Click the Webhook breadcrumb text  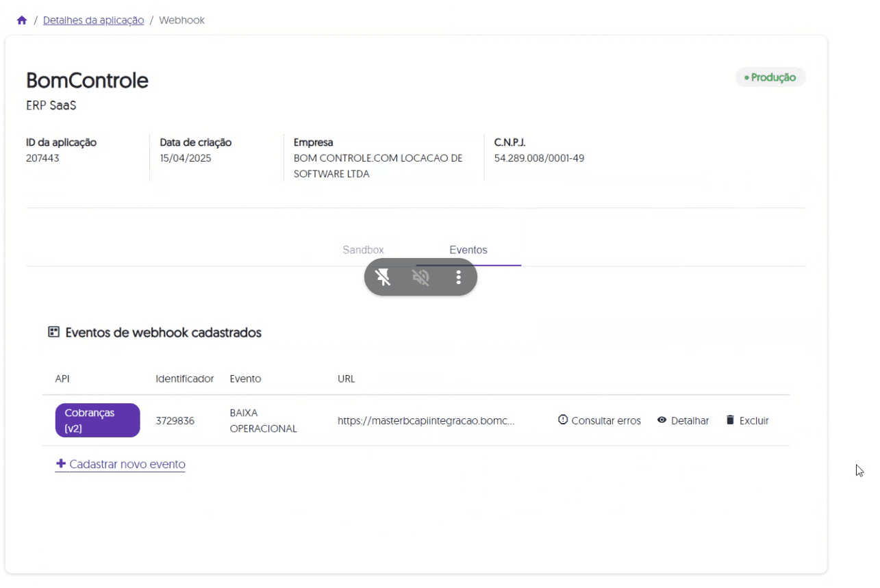tap(181, 21)
